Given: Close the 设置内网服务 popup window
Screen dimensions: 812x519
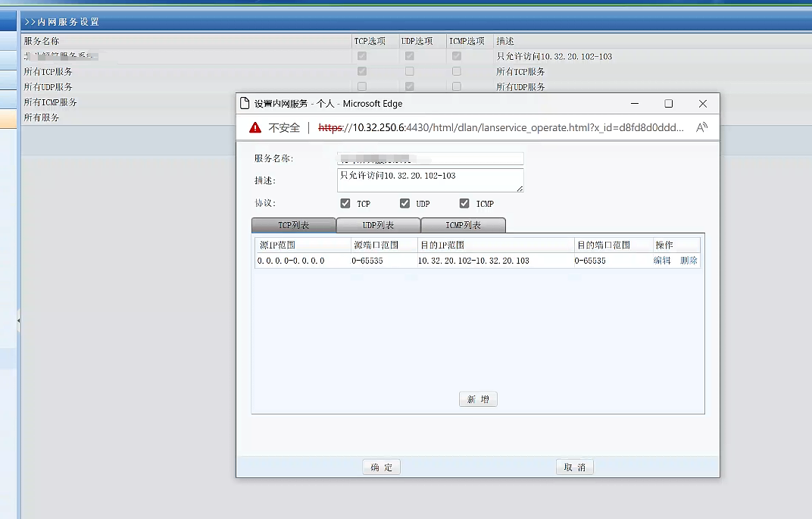Looking at the screenshot, I should tap(702, 104).
